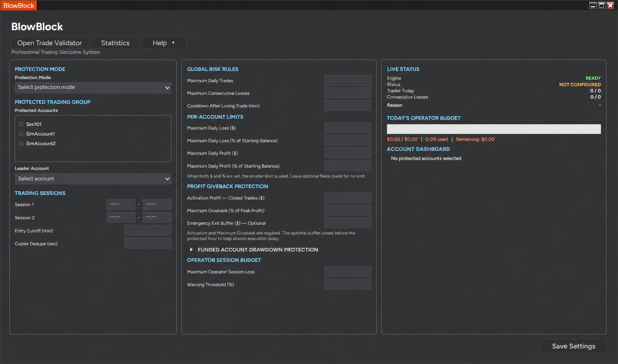Click the Emergency Exit Buffer field
618x364 pixels.
(x=348, y=223)
